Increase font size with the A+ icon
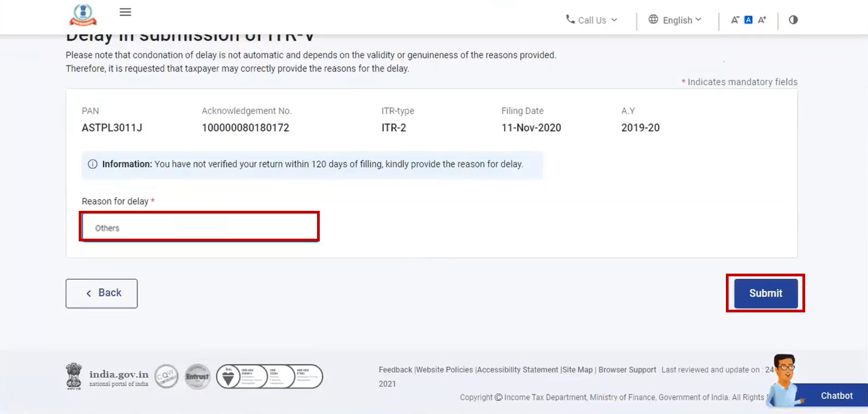868x414 pixels. click(x=762, y=20)
